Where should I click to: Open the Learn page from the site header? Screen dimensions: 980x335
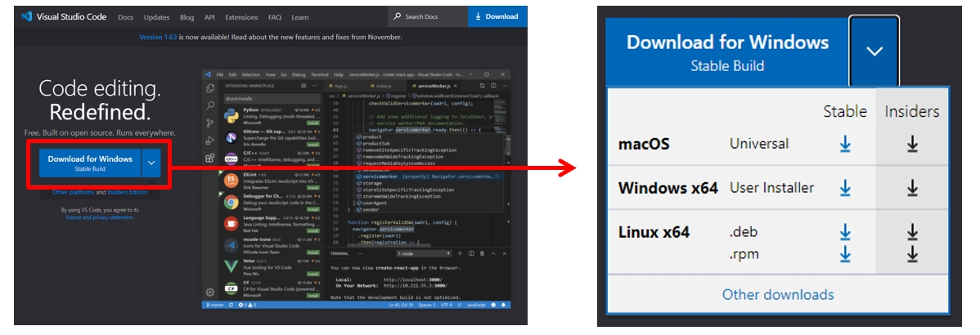(x=299, y=17)
